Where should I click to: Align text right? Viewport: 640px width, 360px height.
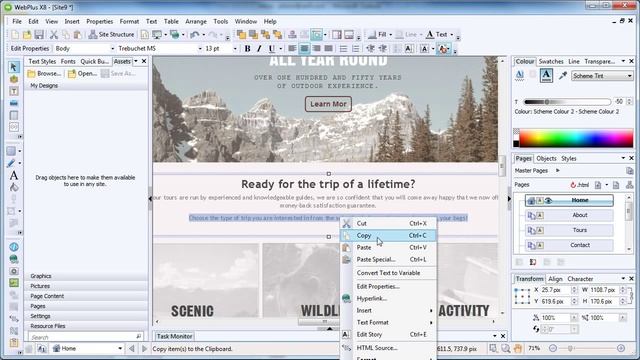(316, 49)
